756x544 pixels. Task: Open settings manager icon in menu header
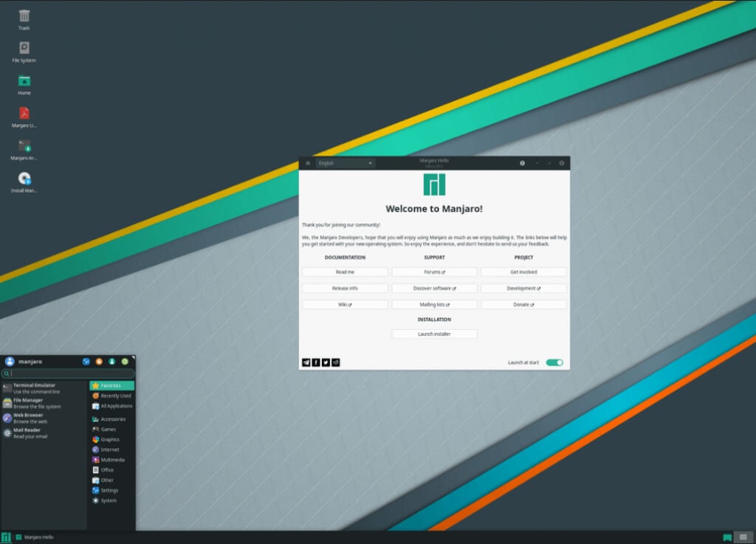[86, 362]
